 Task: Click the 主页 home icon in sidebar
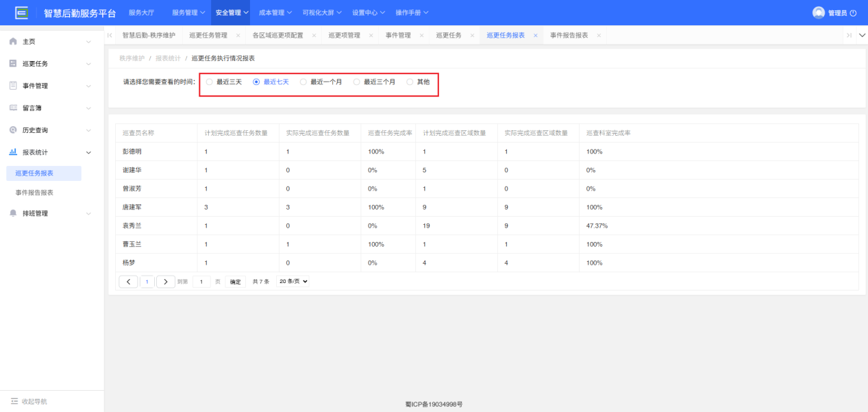[x=13, y=42]
